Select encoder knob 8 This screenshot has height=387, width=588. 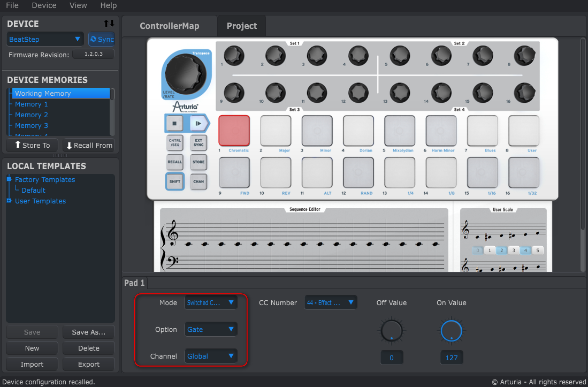524,56
